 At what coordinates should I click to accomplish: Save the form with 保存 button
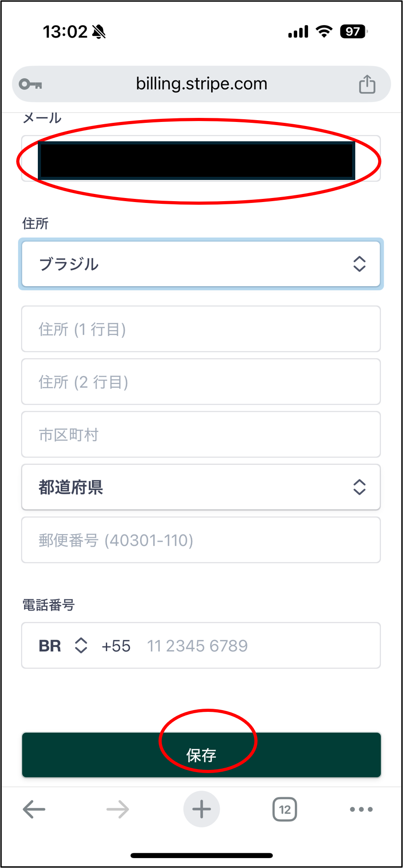pyautogui.click(x=201, y=755)
